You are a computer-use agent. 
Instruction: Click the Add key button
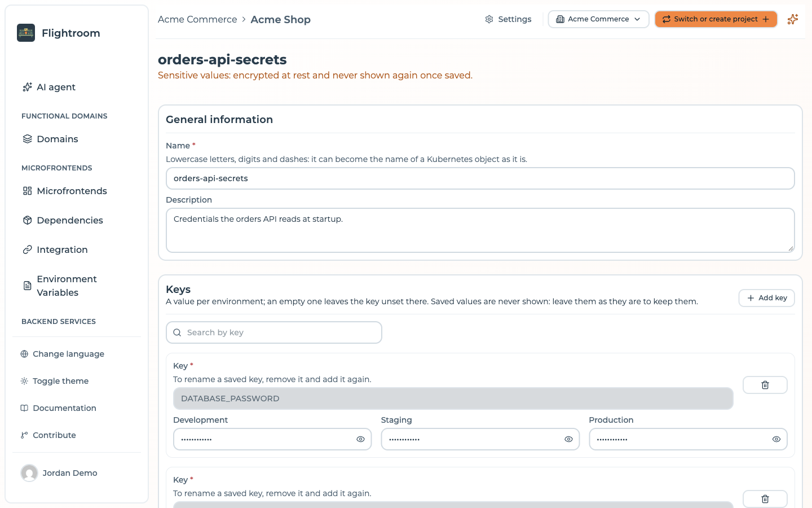pyautogui.click(x=767, y=298)
